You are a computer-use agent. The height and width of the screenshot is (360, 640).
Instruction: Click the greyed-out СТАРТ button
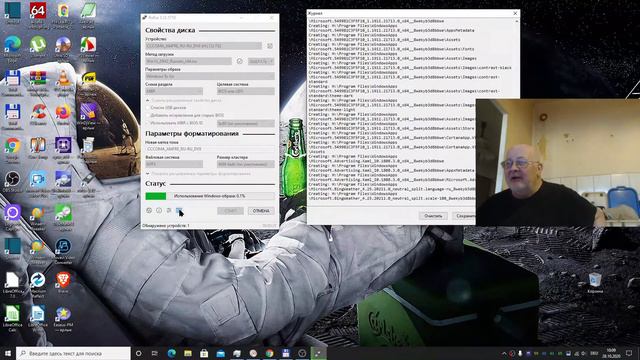pyautogui.click(x=230, y=211)
